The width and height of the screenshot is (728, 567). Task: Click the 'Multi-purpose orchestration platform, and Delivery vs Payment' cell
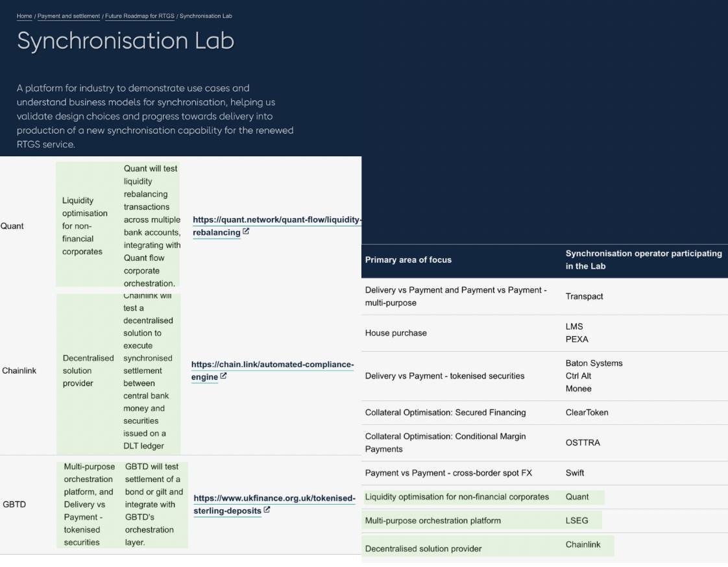tap(89, 504)
